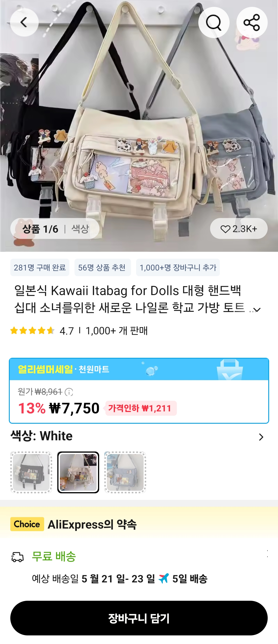Image resolution: width=278 pixels, height=644 pixels.
Task: Tap the shopping bag icon in sale banner
Action: tap(230, 370)
